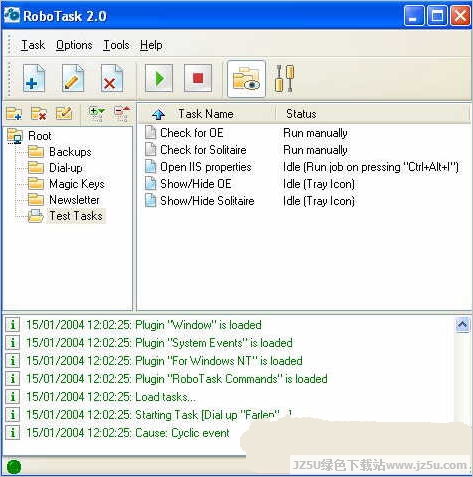
Task: Click the Delete Task red X icon
Action: 112,79
